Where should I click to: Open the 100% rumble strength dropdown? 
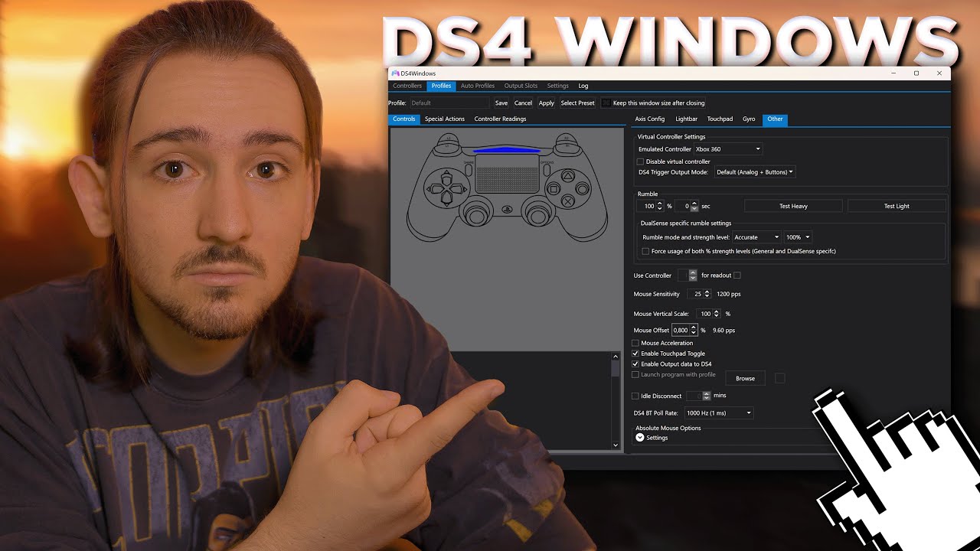(x=798, y=237)
